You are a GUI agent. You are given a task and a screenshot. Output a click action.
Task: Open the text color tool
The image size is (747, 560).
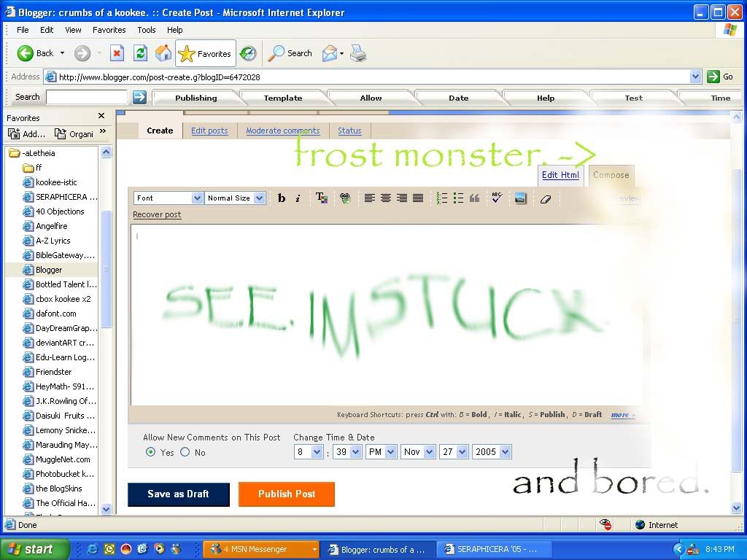(x=322, y=198)
